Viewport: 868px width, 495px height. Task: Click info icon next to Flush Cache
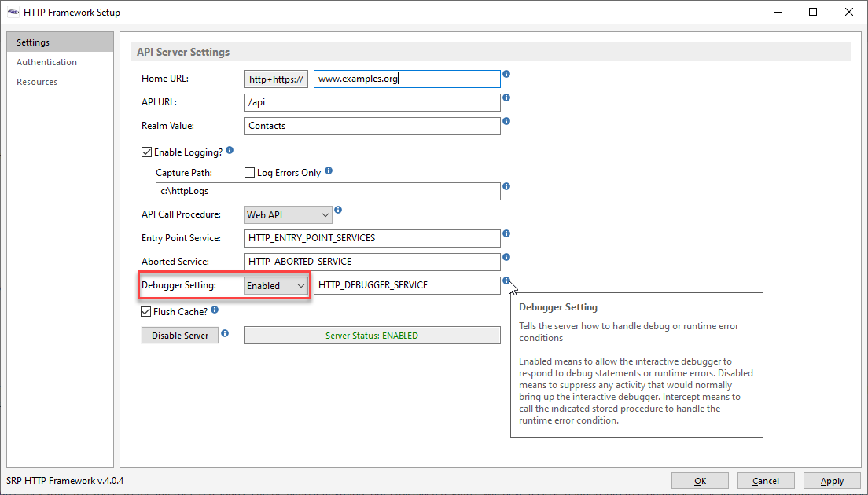tap(215, 310)
